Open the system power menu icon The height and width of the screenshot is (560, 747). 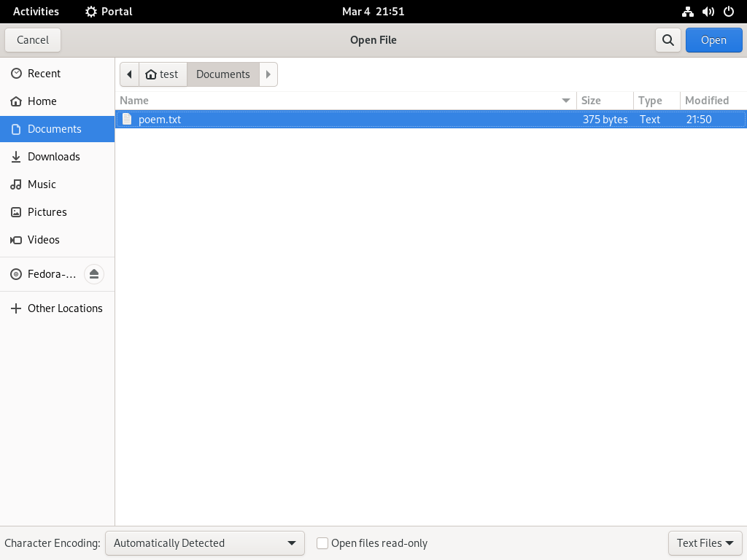729,12
